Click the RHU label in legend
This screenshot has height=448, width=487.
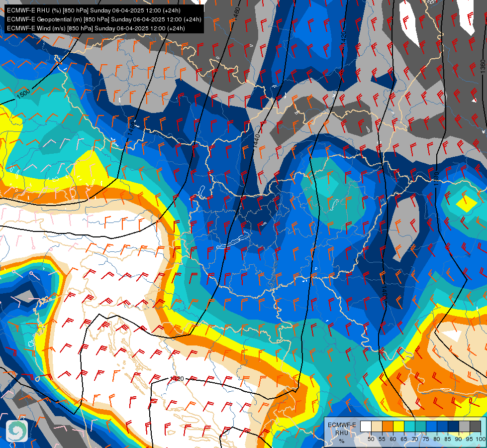[x=342, y=433]
